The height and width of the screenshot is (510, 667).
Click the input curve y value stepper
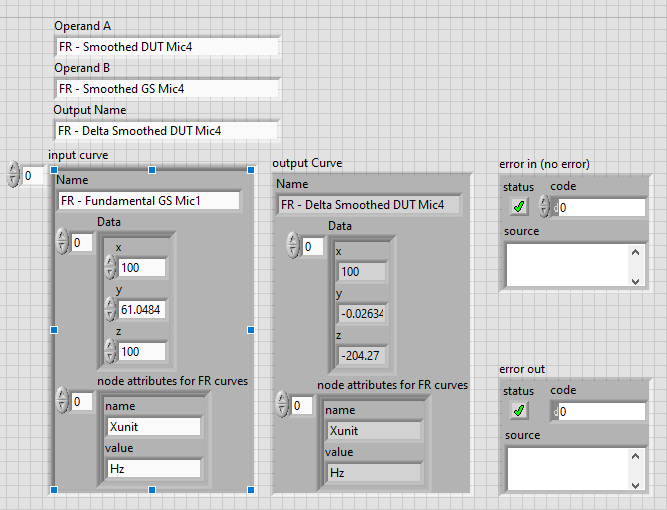click(110, 309)
